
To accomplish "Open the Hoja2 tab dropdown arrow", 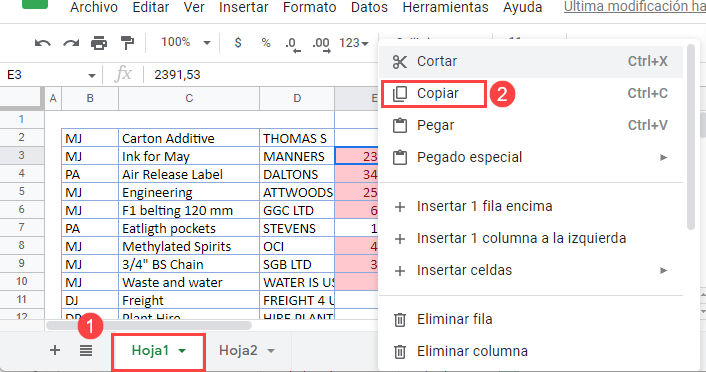I will [x=271, y=351].
